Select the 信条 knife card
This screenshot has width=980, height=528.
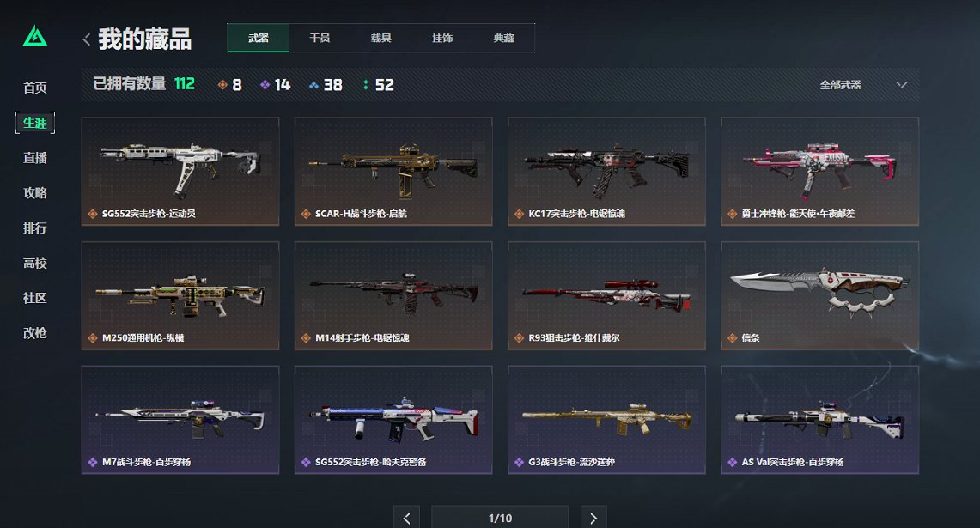(x=819, y=295)
